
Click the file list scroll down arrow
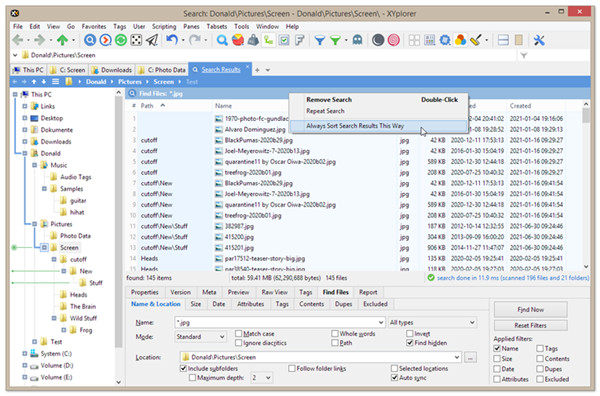586,267
